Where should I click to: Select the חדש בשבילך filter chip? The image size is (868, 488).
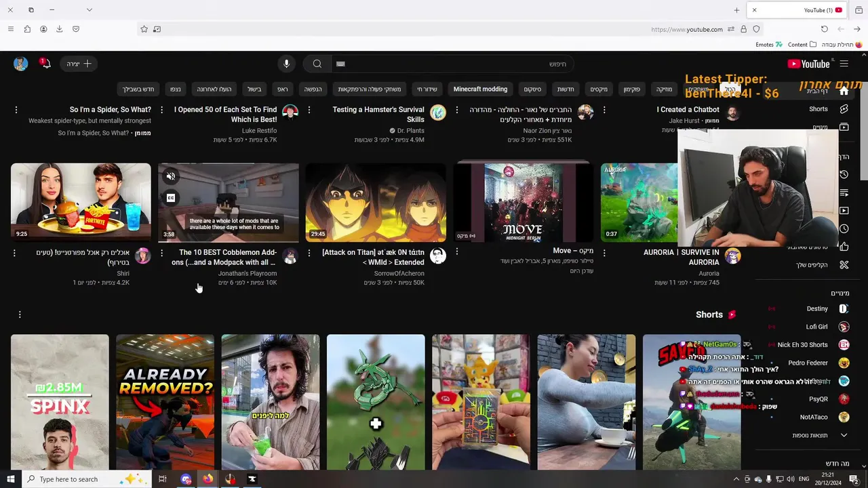(138, 89)
